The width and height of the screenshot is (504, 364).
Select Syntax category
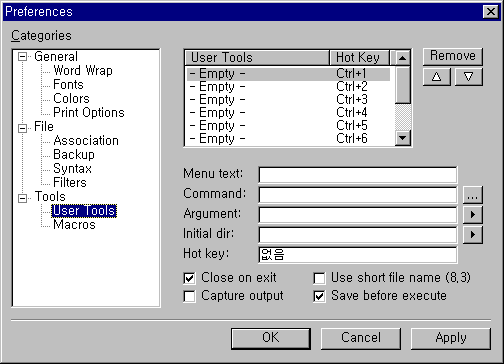pos(72,169)
